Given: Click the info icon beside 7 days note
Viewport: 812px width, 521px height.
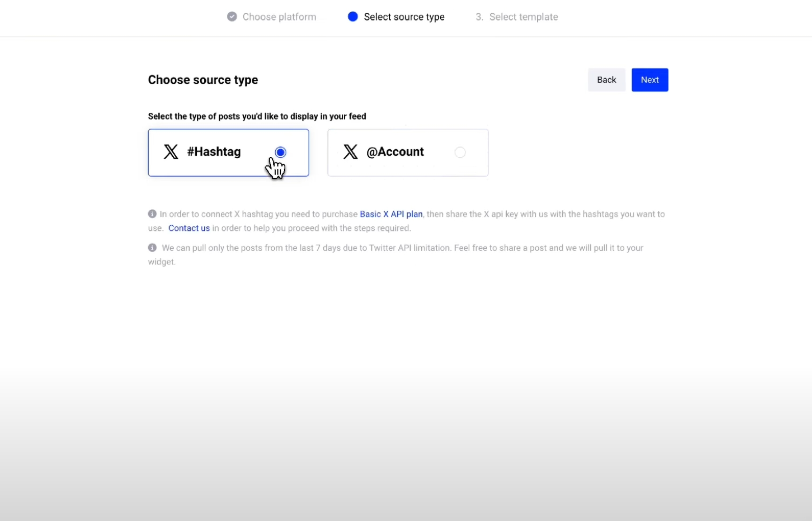Looking at the screenshot, I should coord(152,248).
